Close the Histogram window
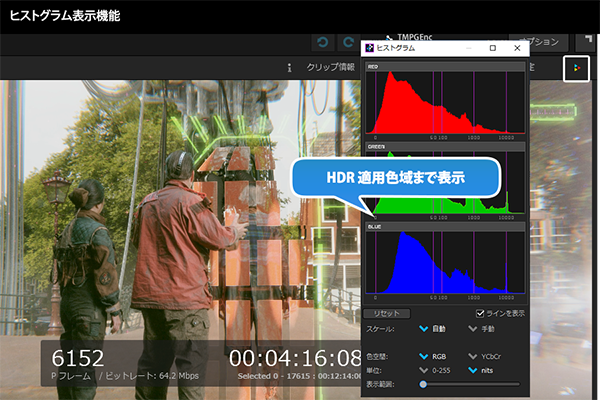 [517, 48]
